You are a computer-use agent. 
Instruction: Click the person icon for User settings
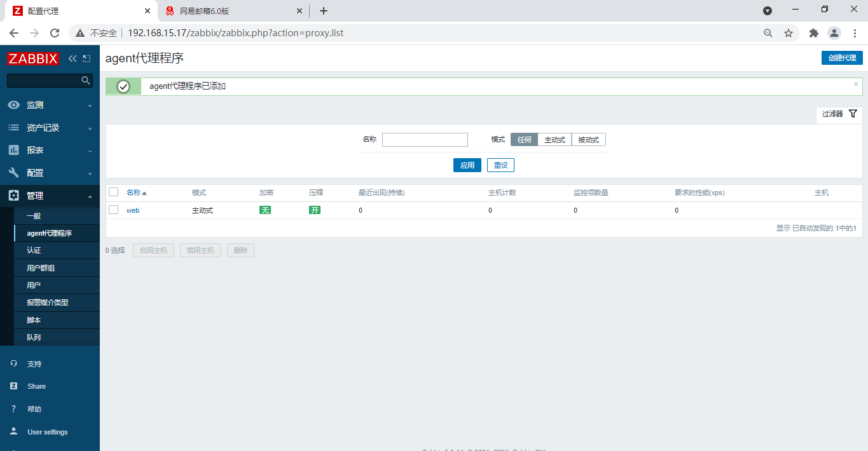point(13,432)
